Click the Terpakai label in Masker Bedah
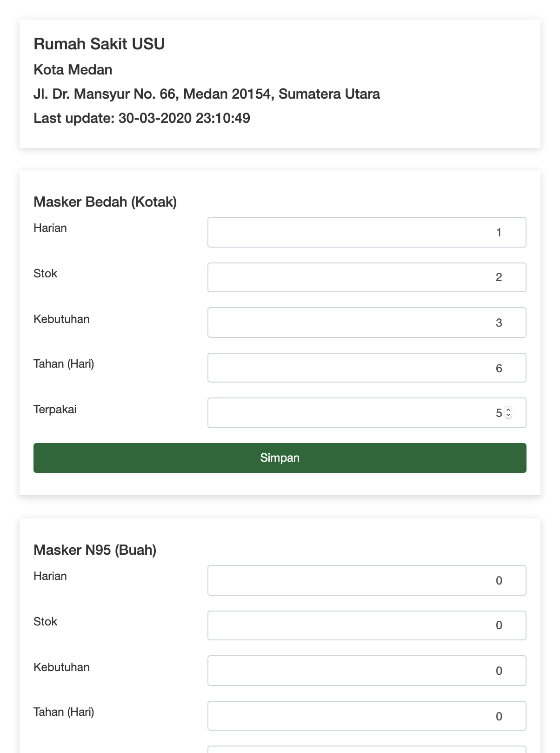Image resolution: width=560 pixels, height=753 pixels. 55,410
